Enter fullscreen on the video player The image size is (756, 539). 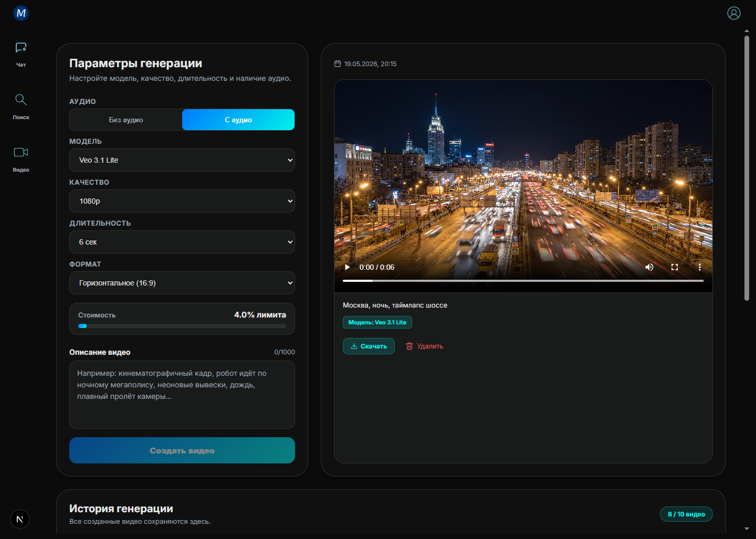[x=675, y=267]
